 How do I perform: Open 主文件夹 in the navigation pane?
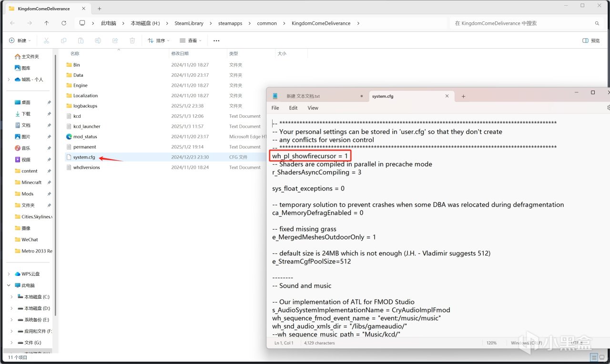(x=30, y=57)
